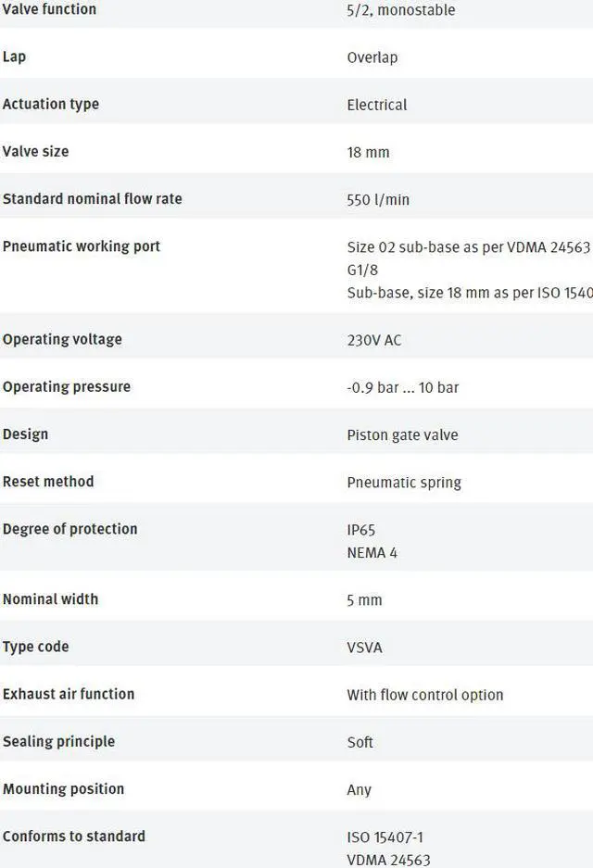The image size is (593, 868).
Task: Click the Pneumatic working port label
Action: coord(82,246)
